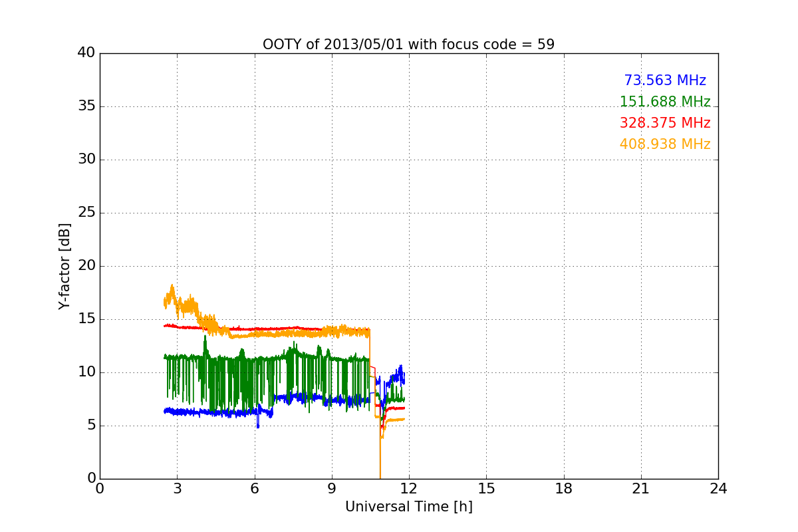
Task: Click y-axis tick label 40
Action: coord(86,53)
